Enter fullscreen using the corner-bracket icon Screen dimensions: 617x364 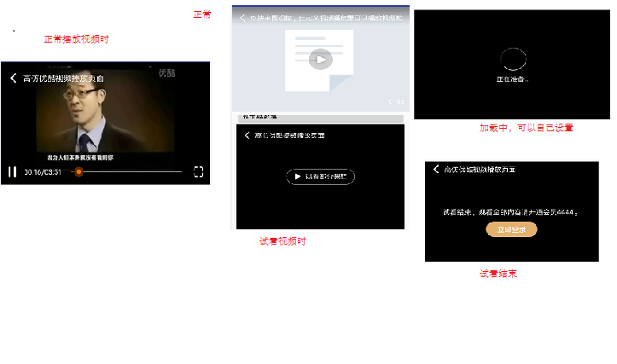198,172
